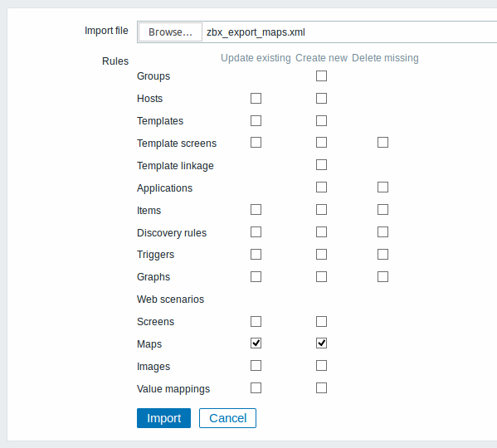This screenshot has width=497, height=448.
Task: Check Update existing for Images
Action: 256,366
